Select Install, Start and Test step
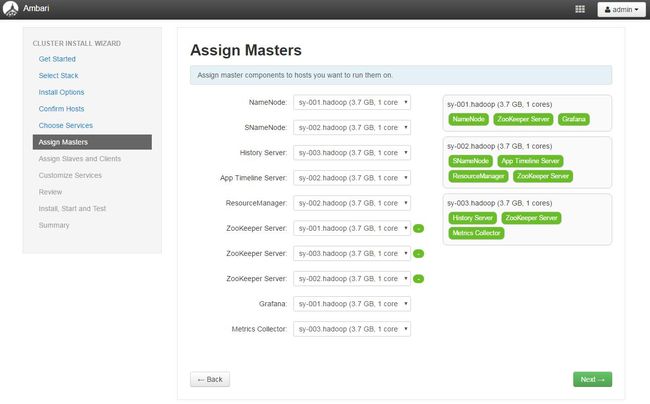The width and height of the screenshot is (650, 404). 72,208
